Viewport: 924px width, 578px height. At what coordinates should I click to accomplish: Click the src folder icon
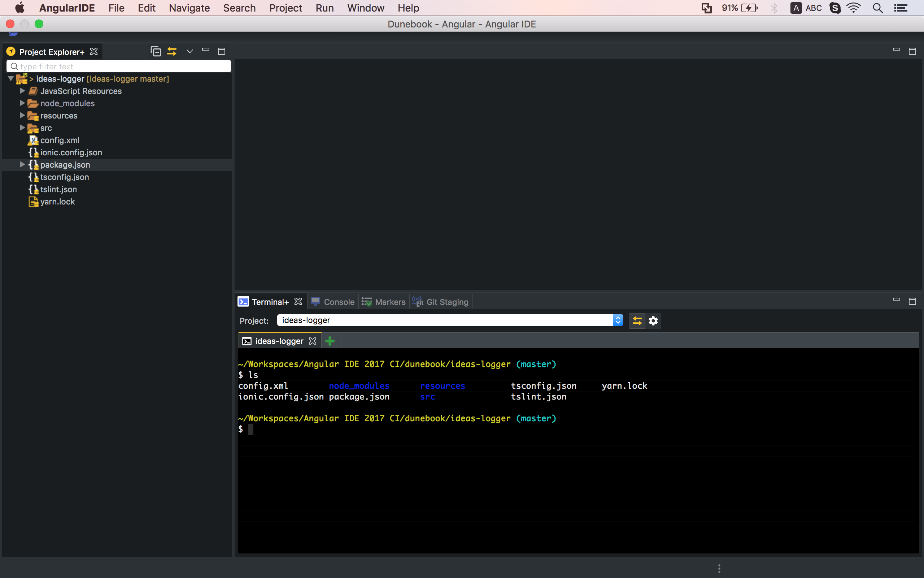click(x=33, y=128)
